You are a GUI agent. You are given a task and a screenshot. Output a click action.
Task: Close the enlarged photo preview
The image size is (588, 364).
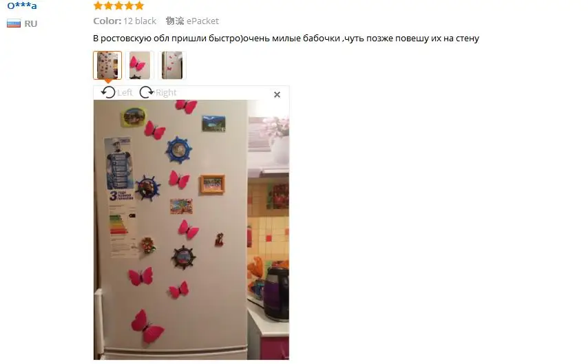pyautogui.click(x=277, y=94)
